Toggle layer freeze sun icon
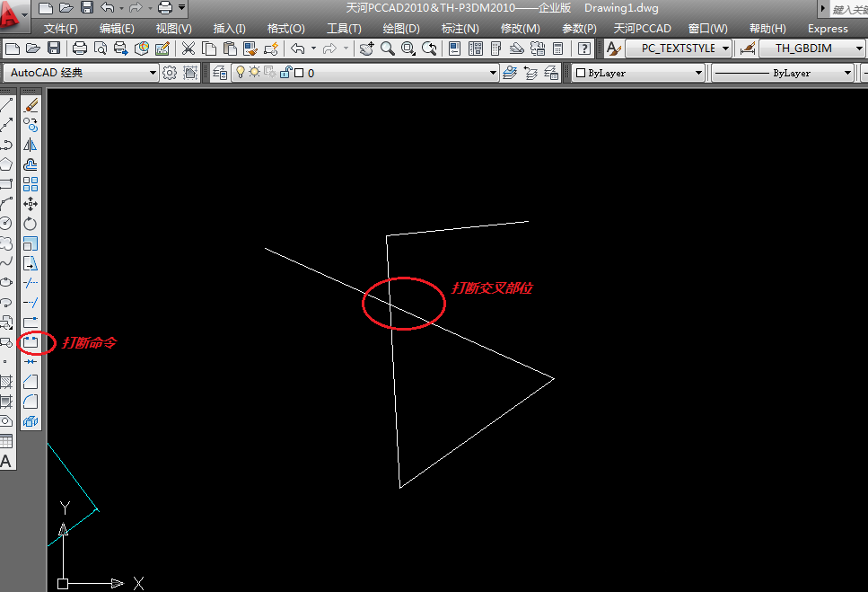Viewport: 868px width, 592px height. (254, 73)
